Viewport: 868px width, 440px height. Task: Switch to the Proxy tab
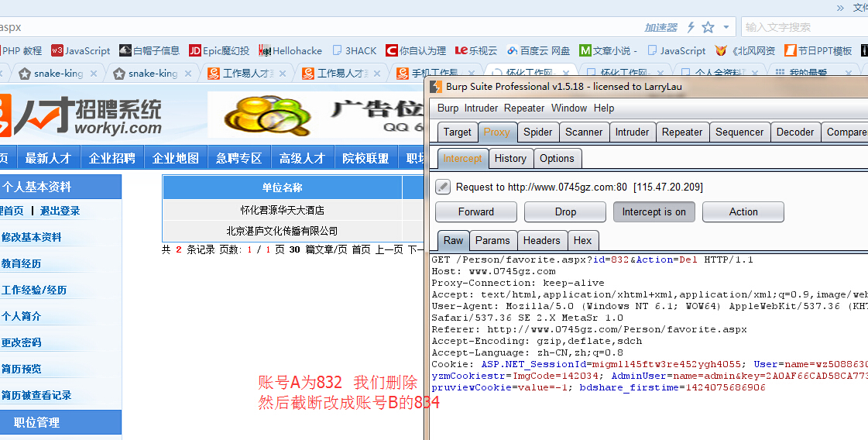pyautogui.click(x=496, y=132)
